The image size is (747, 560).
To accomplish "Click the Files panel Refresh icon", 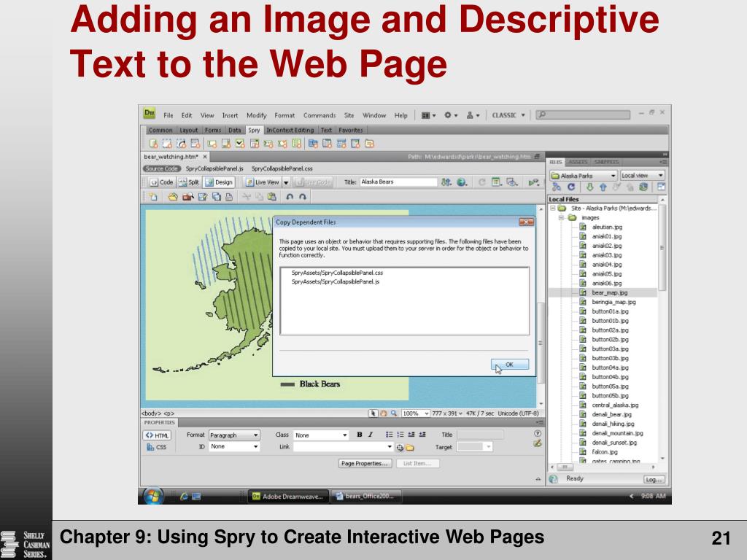I will click(570, 187).
